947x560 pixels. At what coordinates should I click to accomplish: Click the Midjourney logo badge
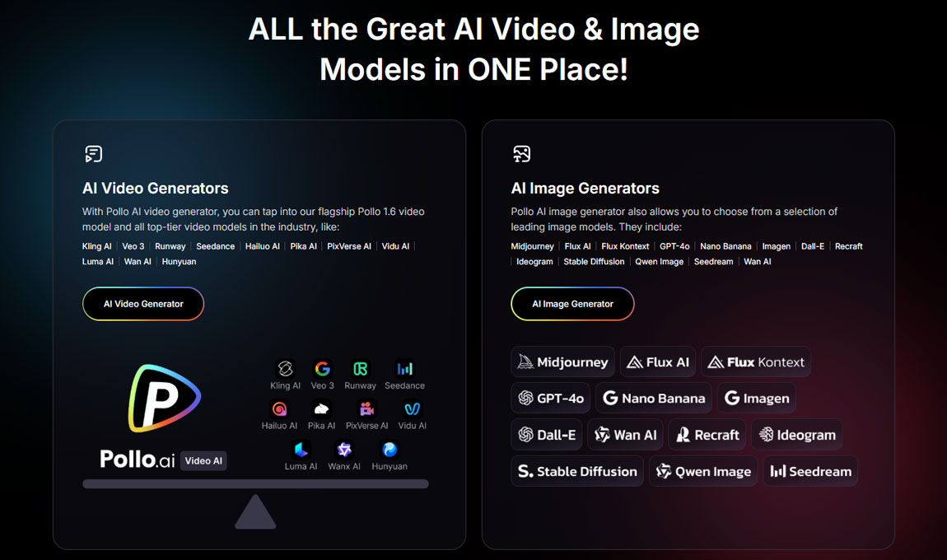pos(562,362)
